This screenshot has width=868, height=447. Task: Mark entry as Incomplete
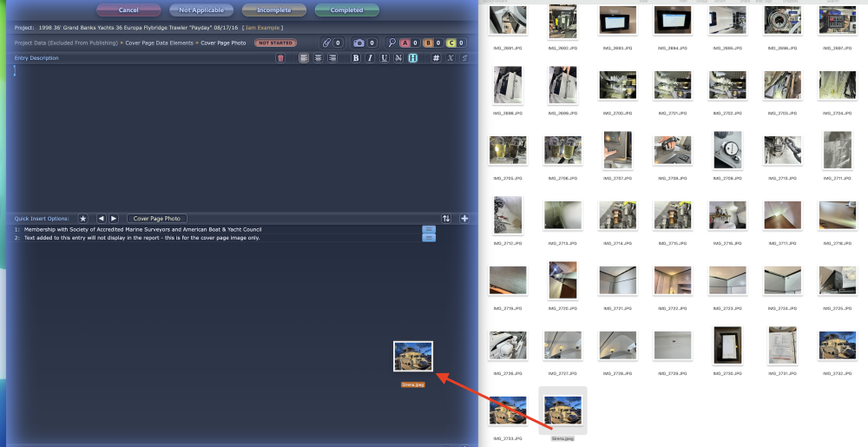(274, 10)
